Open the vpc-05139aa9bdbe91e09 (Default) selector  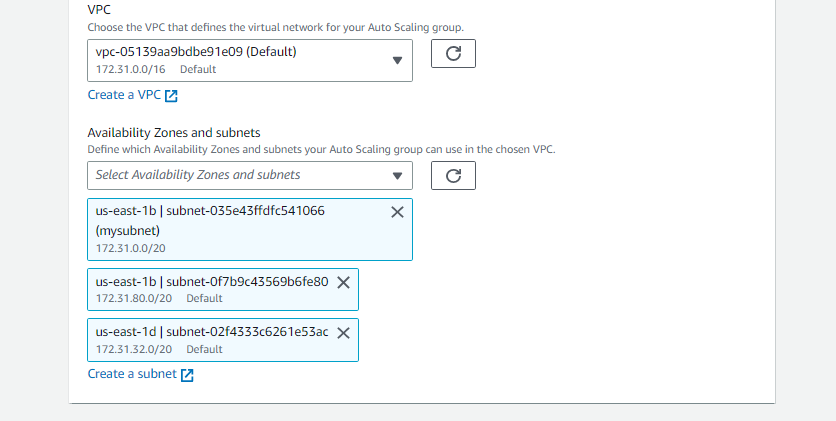point(250,60)
